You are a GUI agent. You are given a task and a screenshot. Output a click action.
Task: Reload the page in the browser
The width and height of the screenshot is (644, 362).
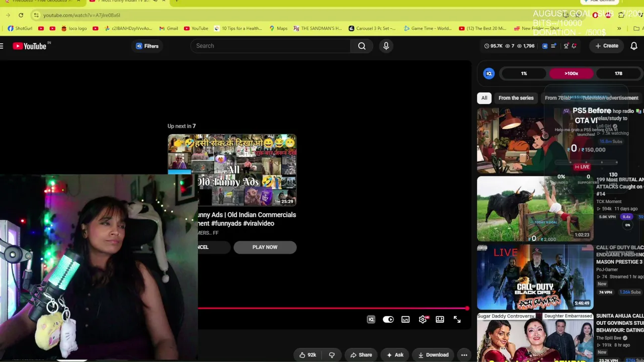[x=21, y=15]
